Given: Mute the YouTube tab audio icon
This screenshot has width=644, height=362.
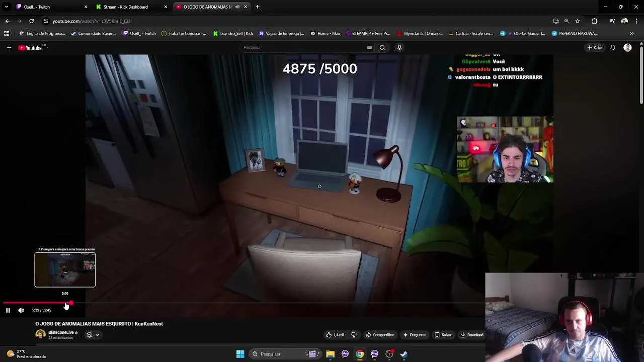Looking at the screenshot, I should click(237, 7).
